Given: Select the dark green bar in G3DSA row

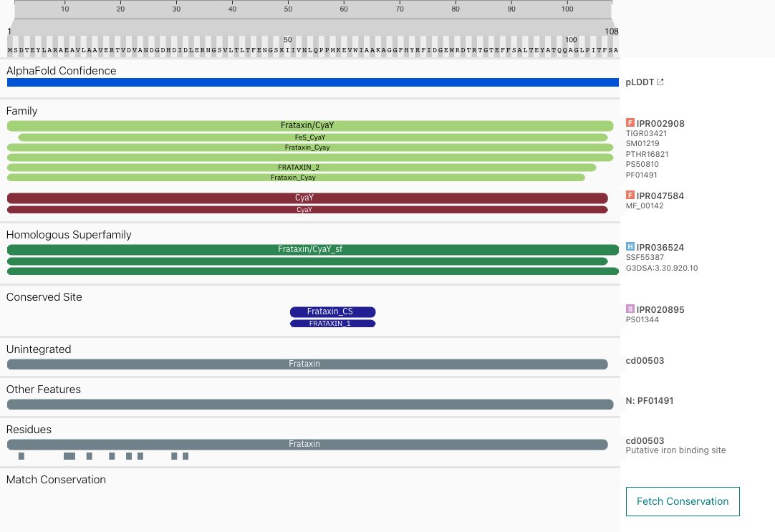Looking at the screenshot, I should 313,271.
